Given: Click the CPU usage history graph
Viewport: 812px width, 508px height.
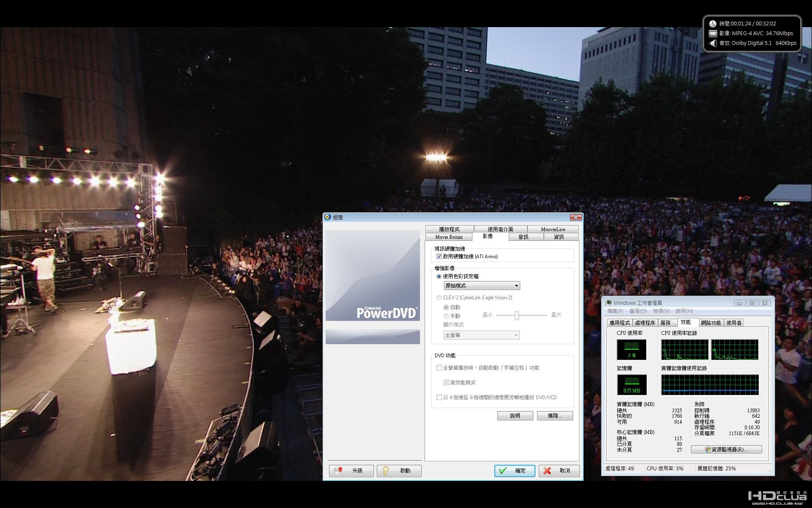Looking at the screenshot, I should pyautogui.click(x=710, y=350).
